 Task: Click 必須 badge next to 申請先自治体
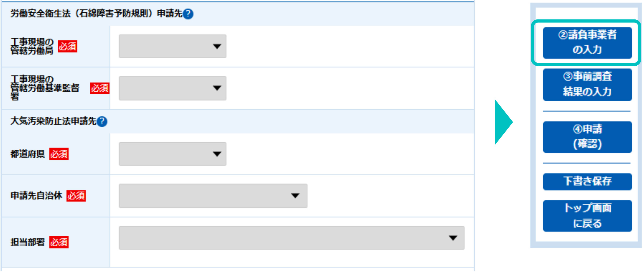coord(76,196)
